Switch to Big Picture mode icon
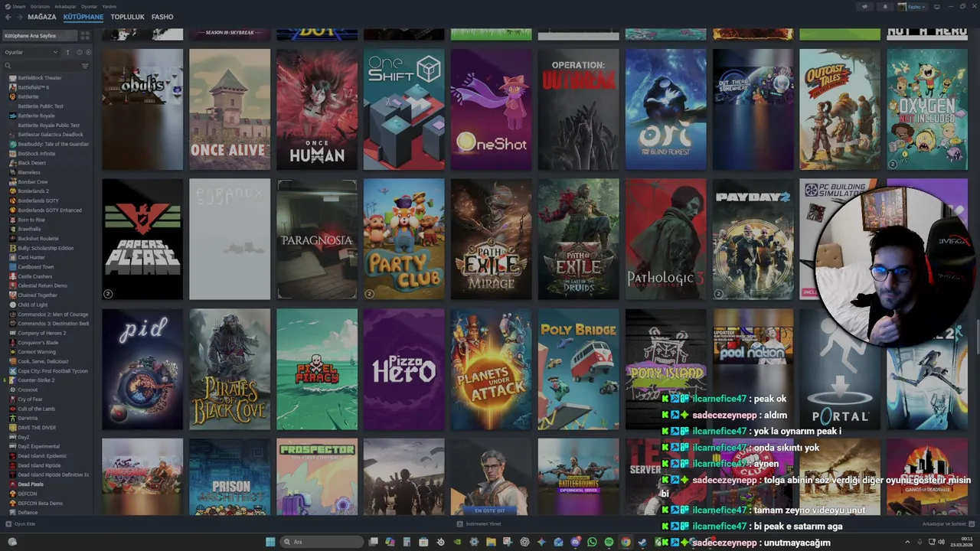This screenshot has width=980, height=551. [937, 6]
